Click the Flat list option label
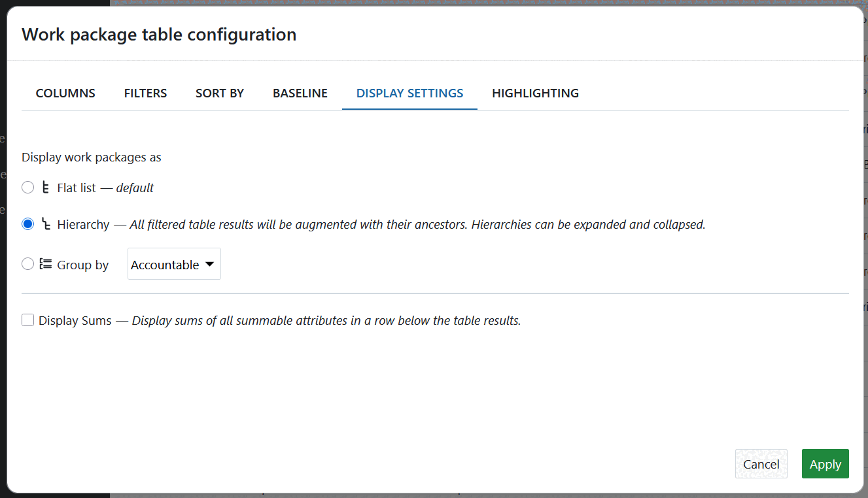Viewport: 868px width, 498px height. tap(77, 188)
